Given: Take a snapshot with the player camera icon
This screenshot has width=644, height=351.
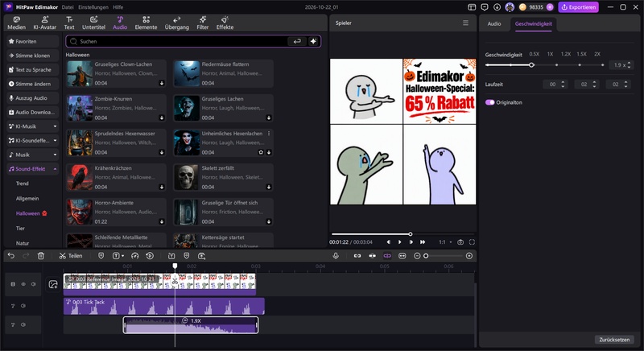Looking at the screenshot, I should pos(460,242).
